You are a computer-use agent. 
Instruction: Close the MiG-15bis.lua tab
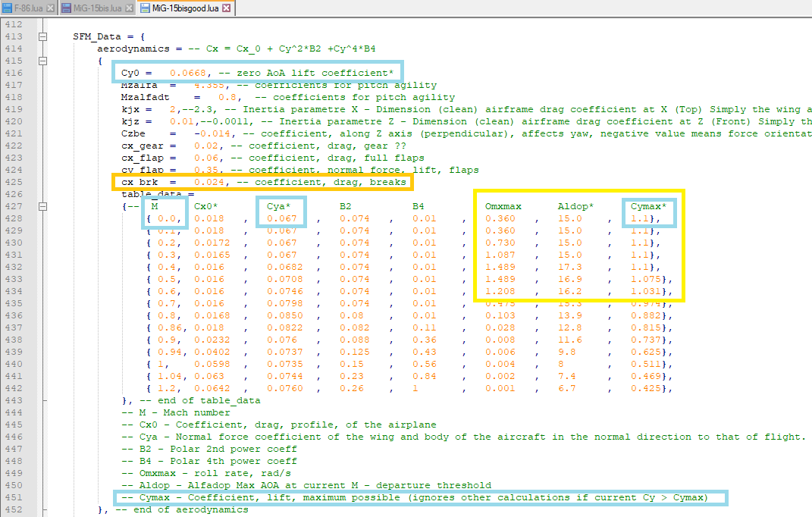(x=130, y=8)
